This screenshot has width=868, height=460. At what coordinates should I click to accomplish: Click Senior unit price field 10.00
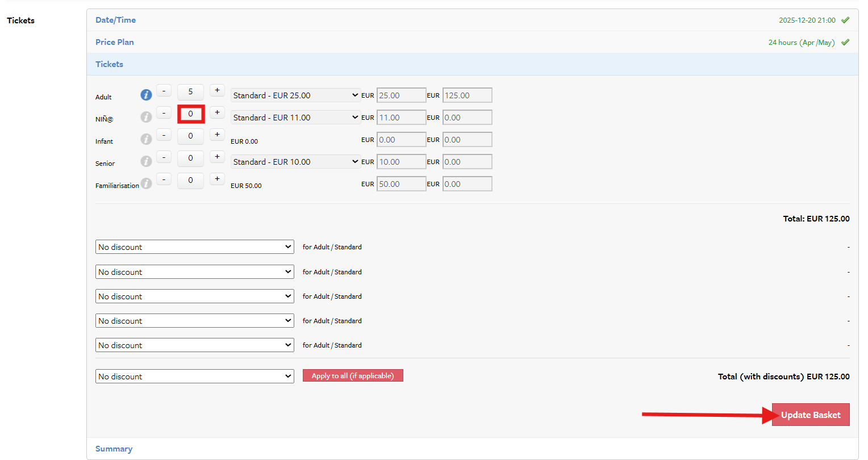(x=402, y=162)
